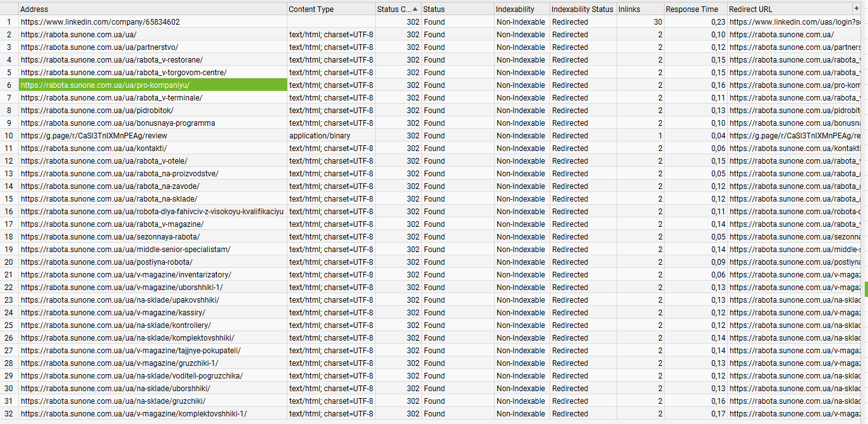Select the /ua/rabota_na-sklade/ address
The width and height of the screenshot is (868, 424).
tap(109, 199)
